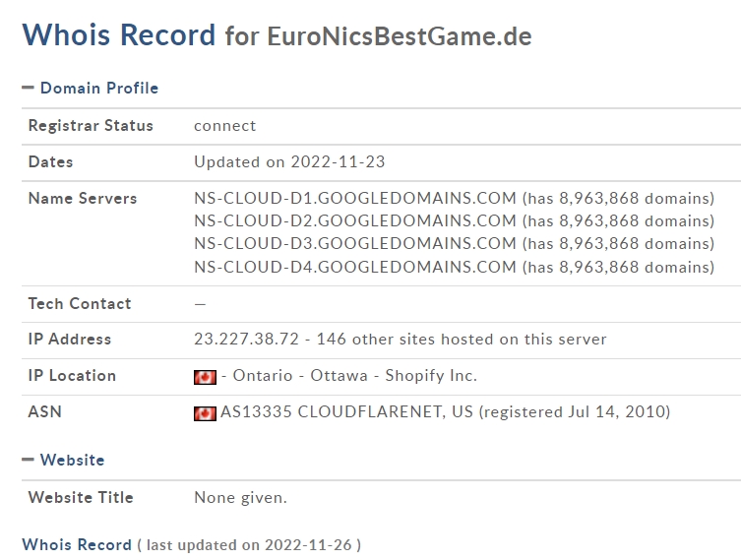Click 'Ontario - Ottawa - Shopify Inc.' location
The width and height of the screenshot is (741, 560).
pyautogui.click(x=355, y=375)
